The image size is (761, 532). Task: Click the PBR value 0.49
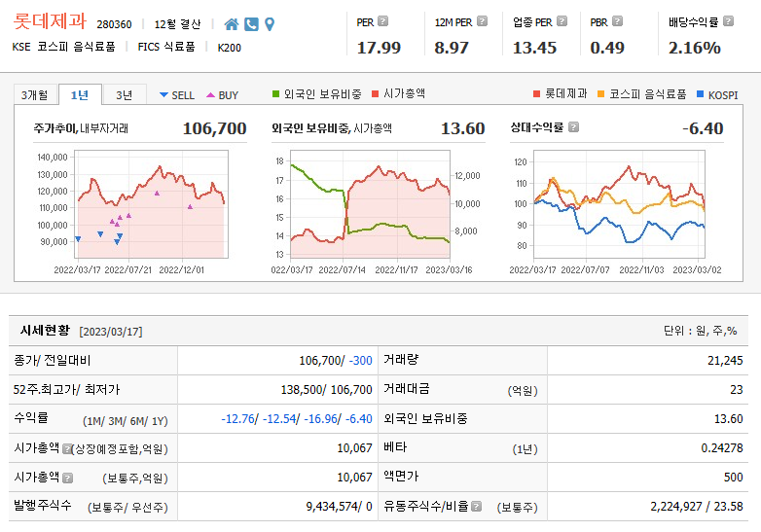pyautogui.click(x=606, y=48)
